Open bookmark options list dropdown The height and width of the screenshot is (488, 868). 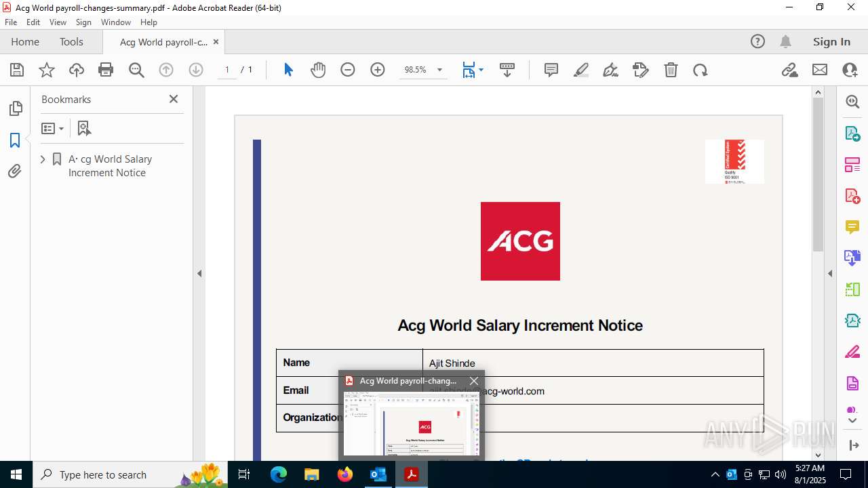coord(52,128)
